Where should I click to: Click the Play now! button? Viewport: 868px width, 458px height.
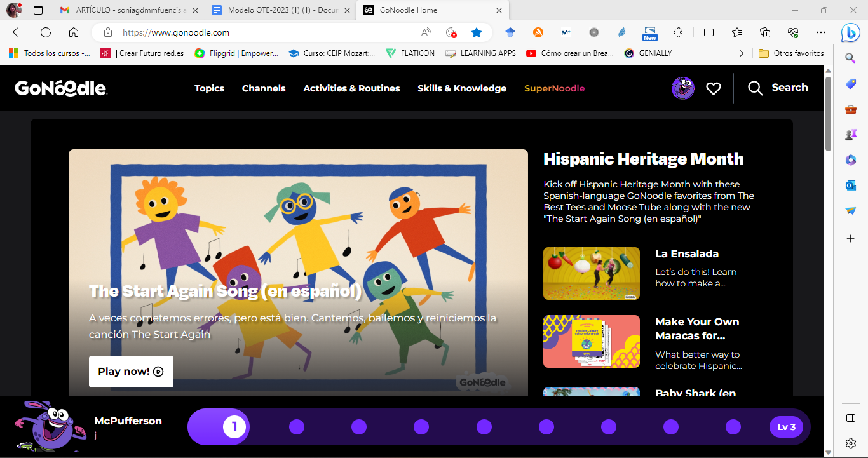coord(131,372)
